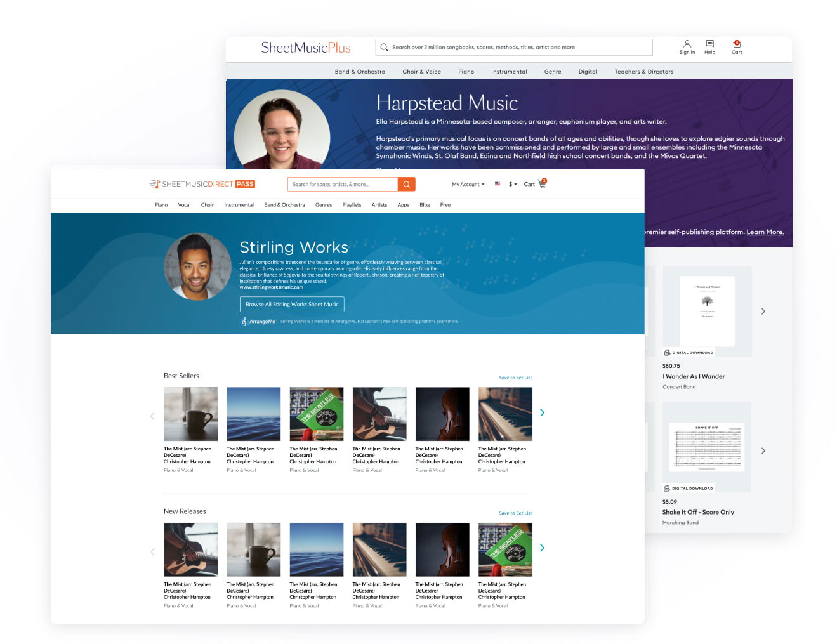The height and width of the screenshot is (644, 837).
Task: Click Save to Set List for Best Sellers
Action: (x=515, y=377)
